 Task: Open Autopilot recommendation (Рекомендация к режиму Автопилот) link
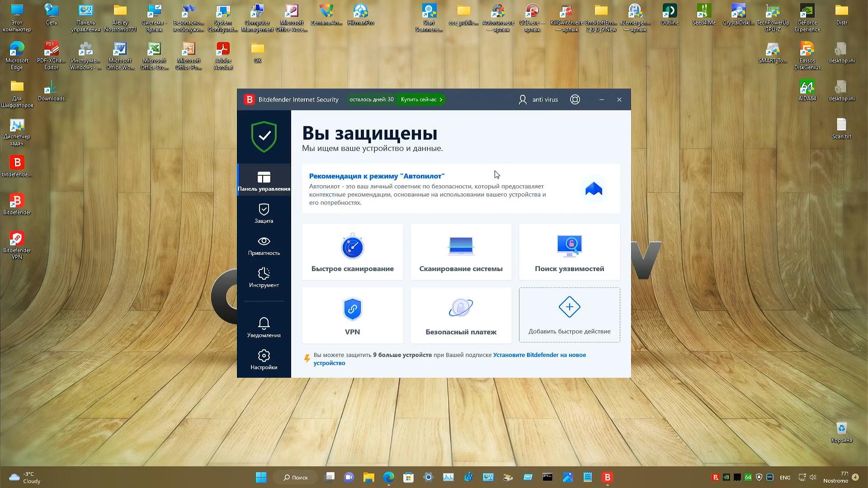click(x=377, y=176)
